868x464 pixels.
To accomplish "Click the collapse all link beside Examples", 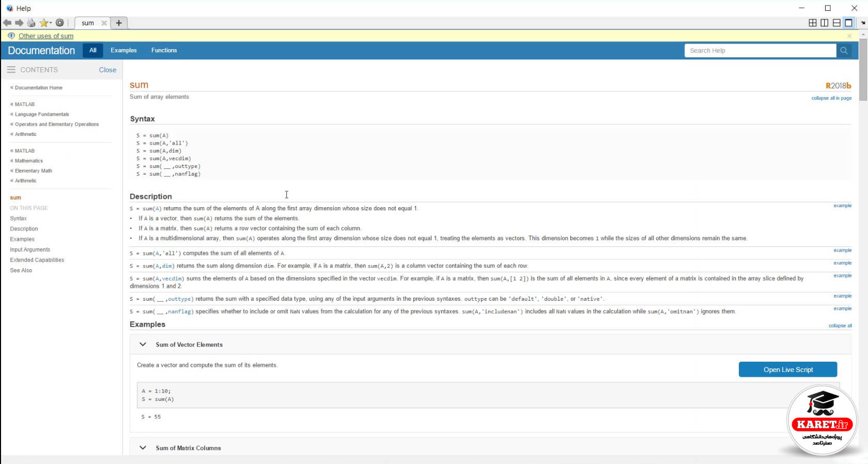I will [840, 326].
